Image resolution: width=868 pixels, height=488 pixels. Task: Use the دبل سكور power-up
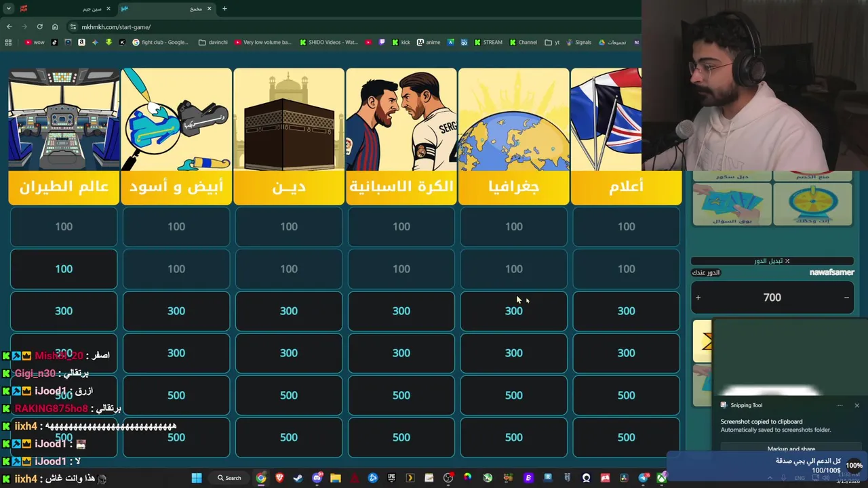click(x=732, y=176)
